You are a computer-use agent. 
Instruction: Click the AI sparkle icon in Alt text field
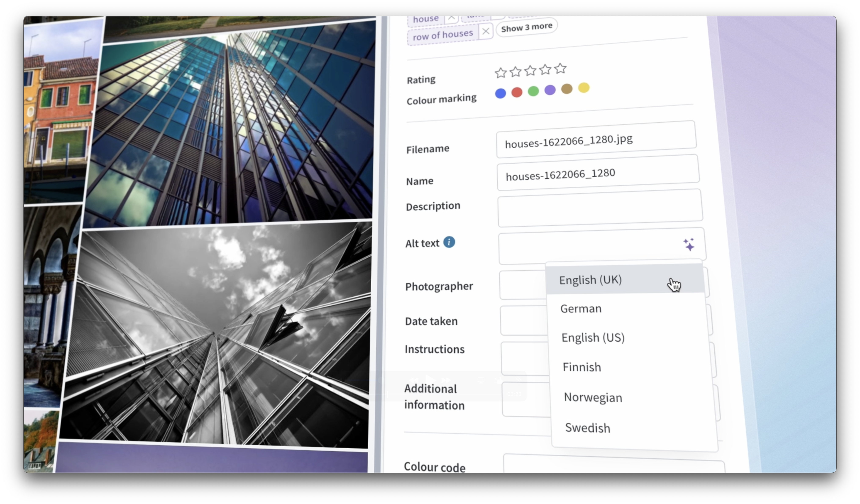[689, 245]
